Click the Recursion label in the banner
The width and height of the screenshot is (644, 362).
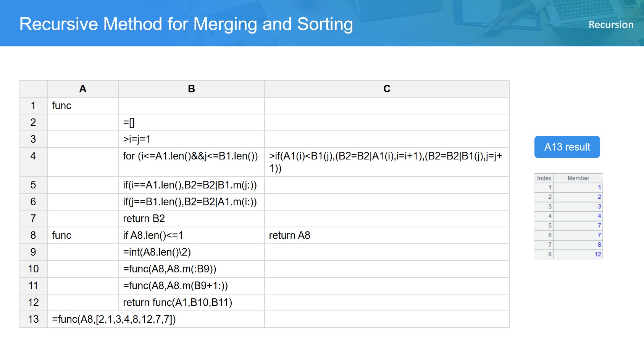click(611, 25)
